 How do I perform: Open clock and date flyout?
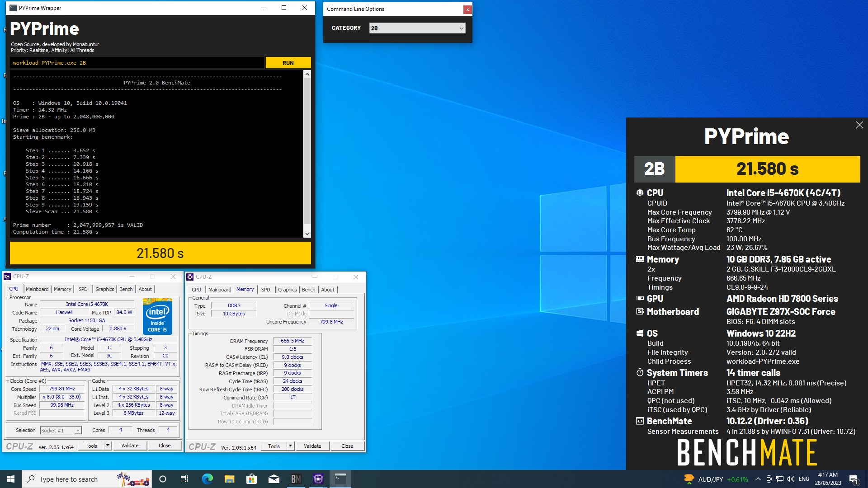pos(828,479)
